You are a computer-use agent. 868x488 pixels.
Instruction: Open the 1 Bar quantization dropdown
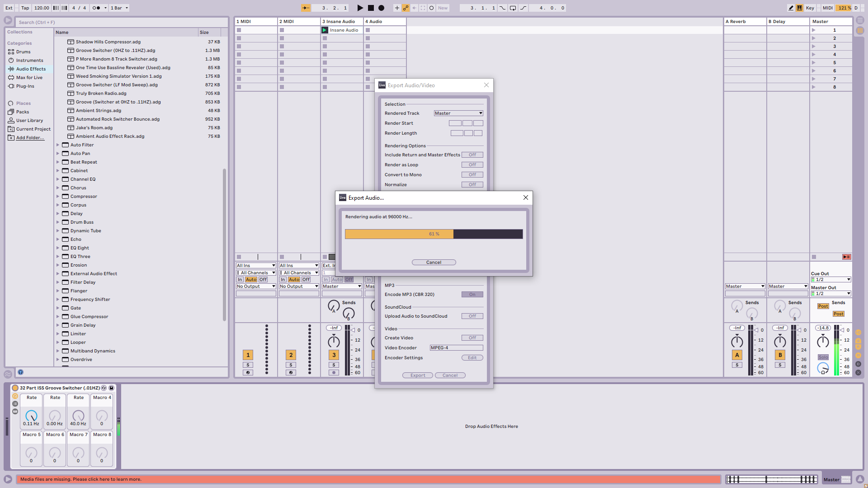click(x=119, y=8)
